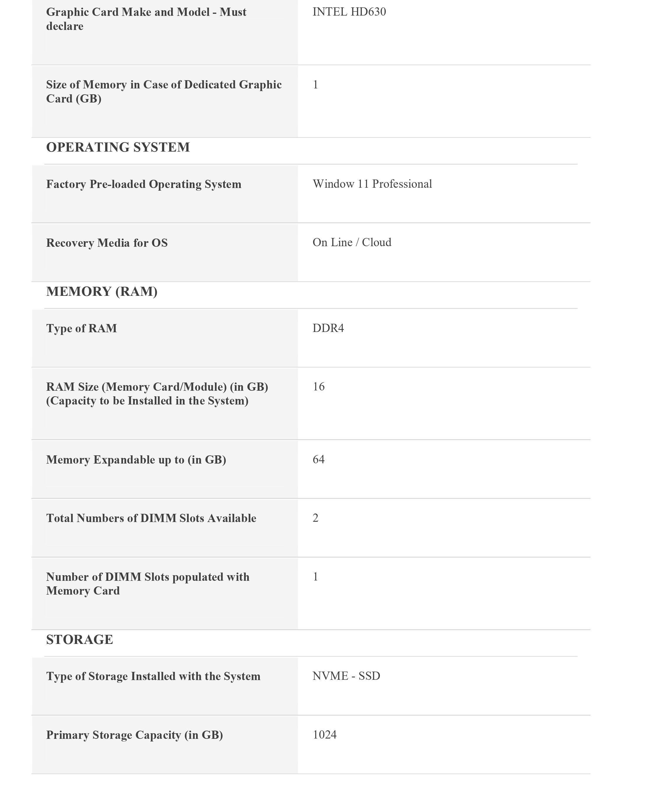
Task: Click the STORAGE section heading
Action: click(79, 639)
